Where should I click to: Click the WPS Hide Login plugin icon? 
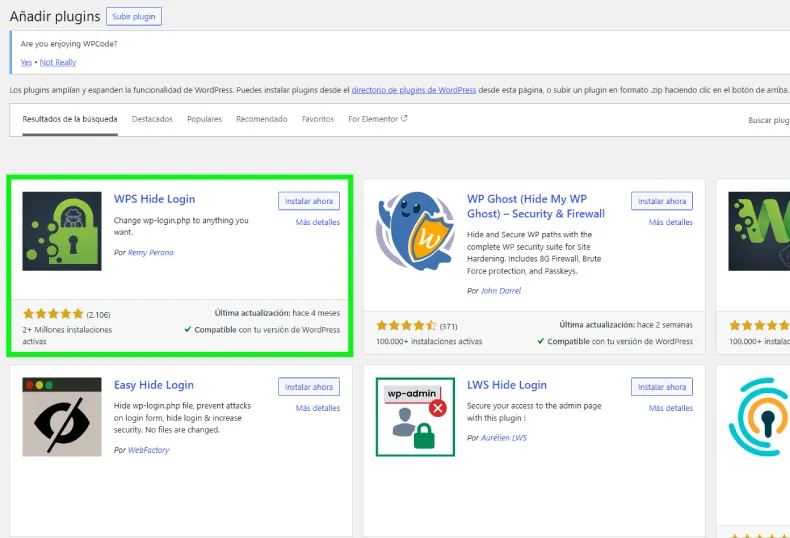click(62, 231)
